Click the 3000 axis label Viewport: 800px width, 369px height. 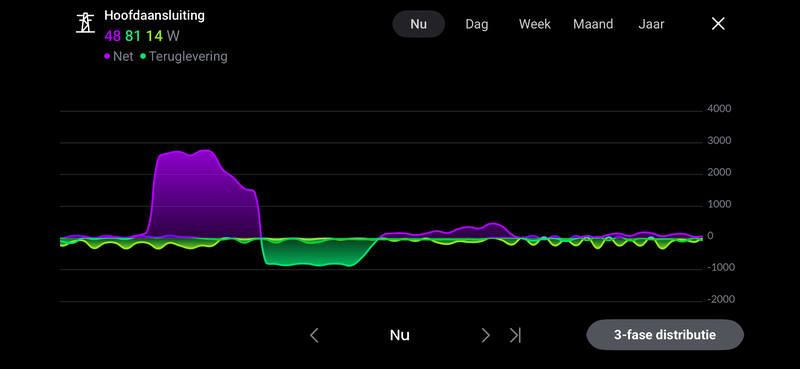pos(719,140)
